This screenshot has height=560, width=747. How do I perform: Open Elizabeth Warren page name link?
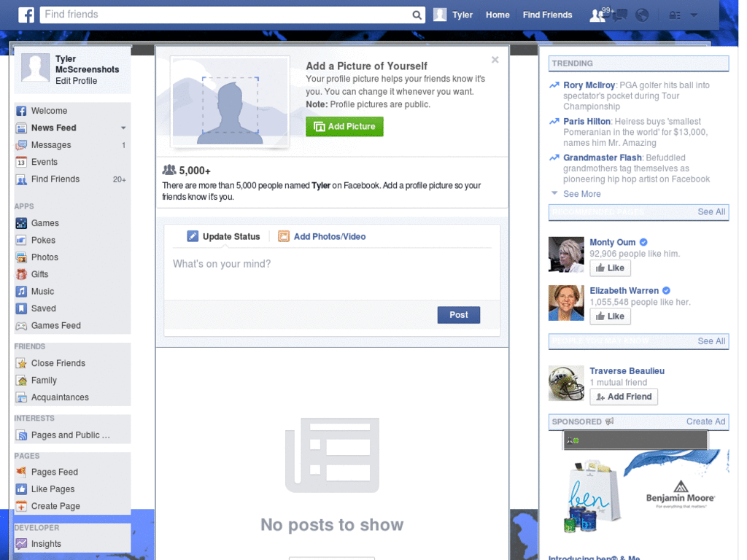[624, 290]
